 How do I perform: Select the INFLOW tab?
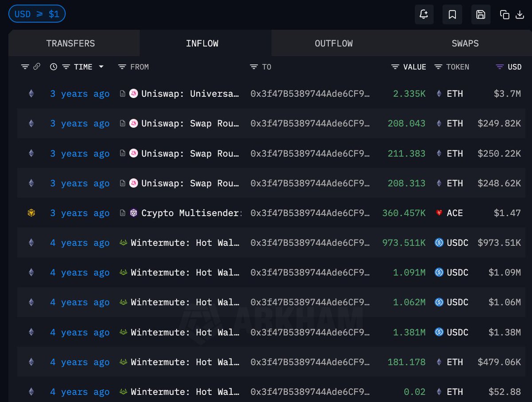202,43
